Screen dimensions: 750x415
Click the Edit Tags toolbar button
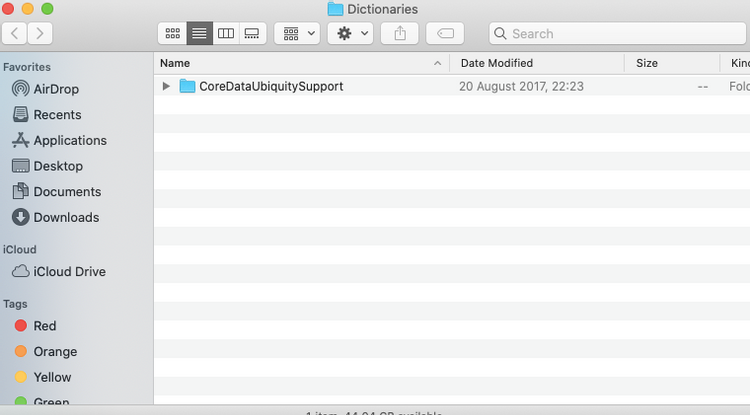point(445,33)
